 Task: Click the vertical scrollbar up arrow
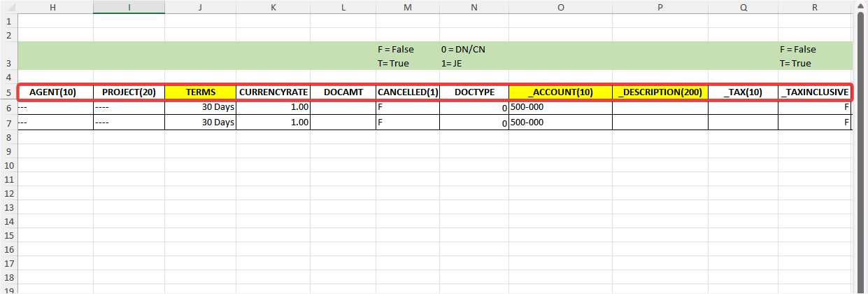[x=861, y=5]
